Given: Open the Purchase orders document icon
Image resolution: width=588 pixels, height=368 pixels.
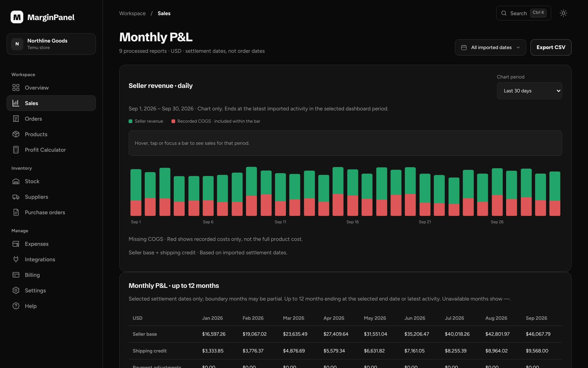Looking at the screenshot, I should (x=16, y=212).
